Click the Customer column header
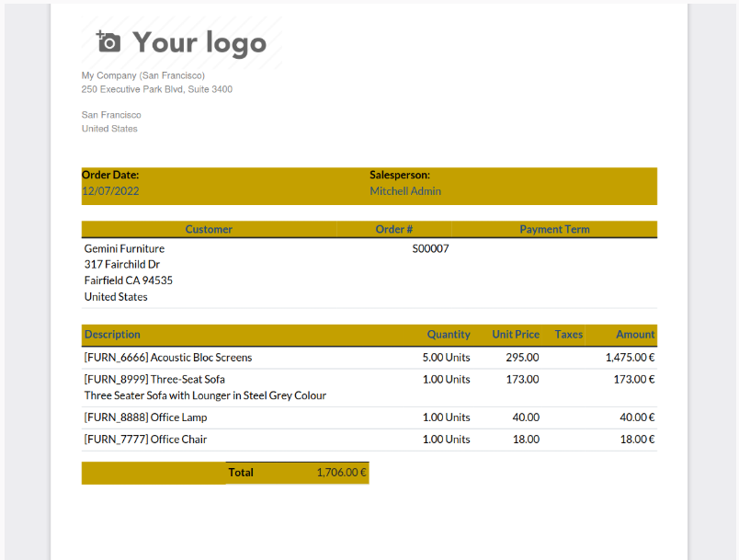 pyautogui.click(x=209, y=229)
